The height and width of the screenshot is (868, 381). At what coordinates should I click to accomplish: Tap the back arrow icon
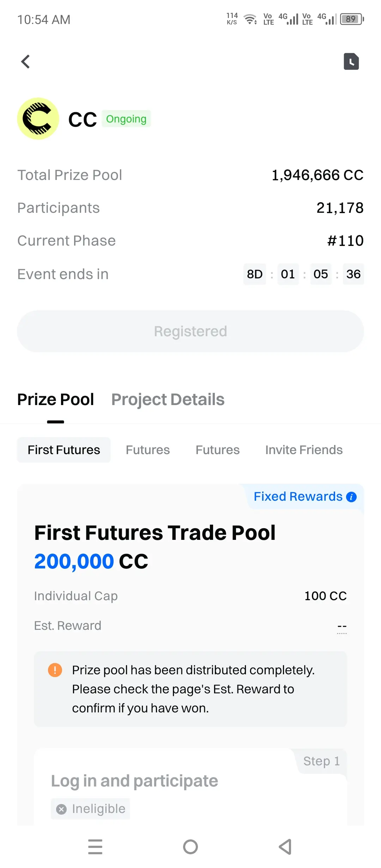(25, 62)
